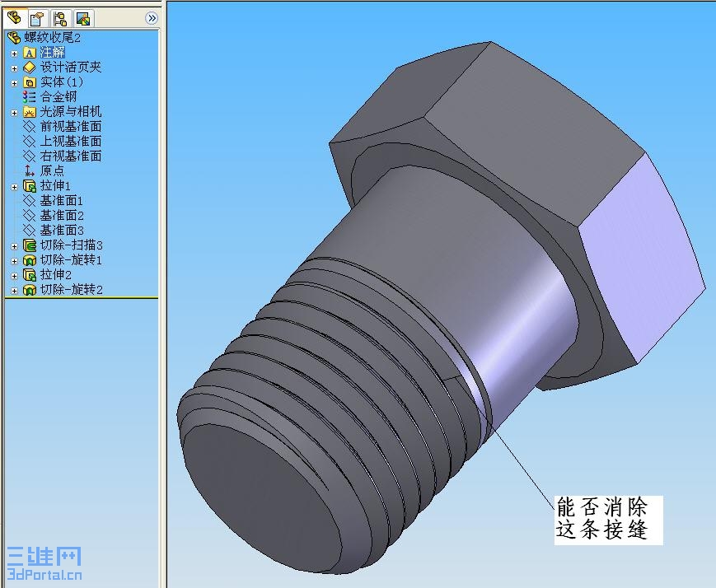This screenshot has height=588, width=716.
Task: Select the 前视基准面 label
Action: click(71, 127)
